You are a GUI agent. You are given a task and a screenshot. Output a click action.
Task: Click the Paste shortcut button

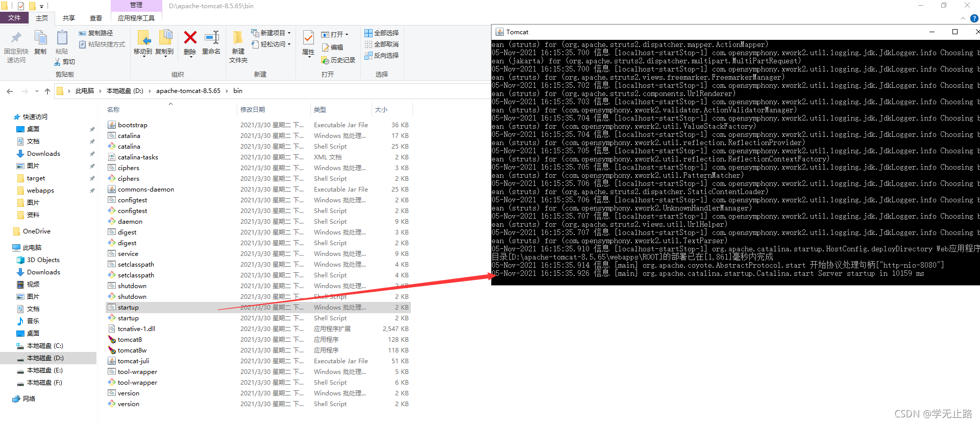coord(102,44)
